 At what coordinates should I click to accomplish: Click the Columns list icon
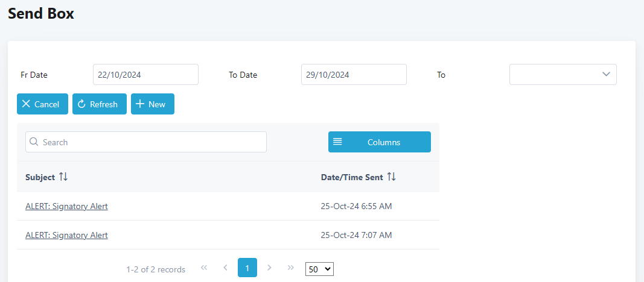tap(337, 142)
